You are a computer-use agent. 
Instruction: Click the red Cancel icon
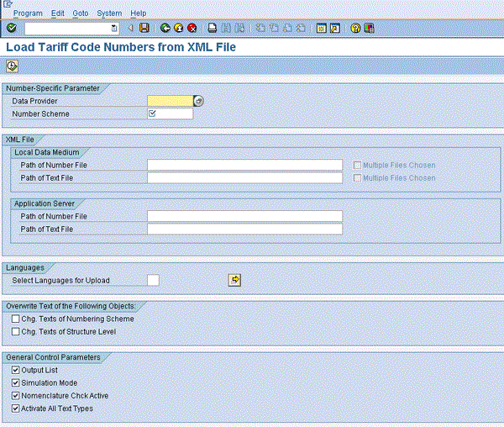tap(192, 28)
